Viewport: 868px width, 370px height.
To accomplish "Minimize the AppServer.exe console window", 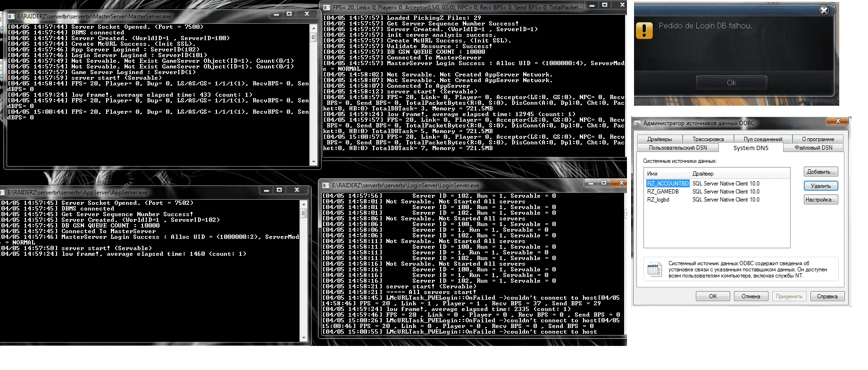I will [267, 190].
